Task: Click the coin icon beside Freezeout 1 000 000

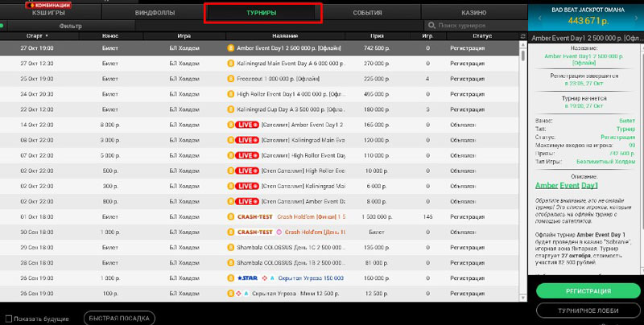Action: click(x=231, y=79)
